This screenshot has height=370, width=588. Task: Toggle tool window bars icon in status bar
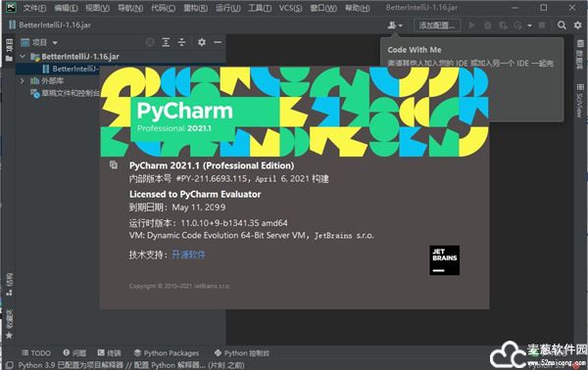click(x=10, y=365)
